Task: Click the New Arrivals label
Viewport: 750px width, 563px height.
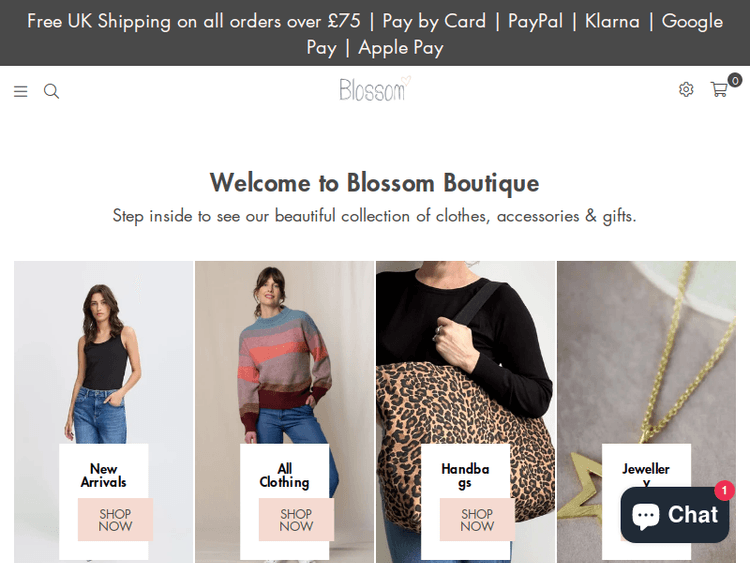Action: tap(103, 475)
